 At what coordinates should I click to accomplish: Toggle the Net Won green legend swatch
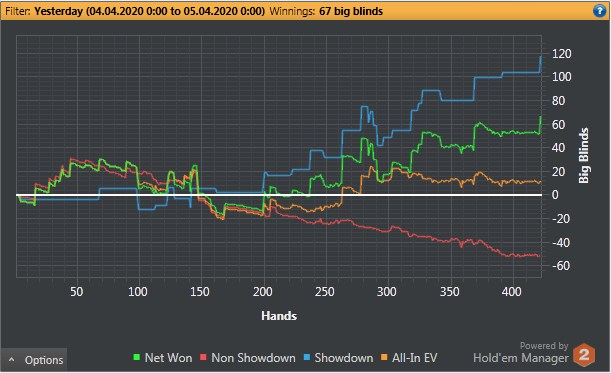[x=136, y=357]
